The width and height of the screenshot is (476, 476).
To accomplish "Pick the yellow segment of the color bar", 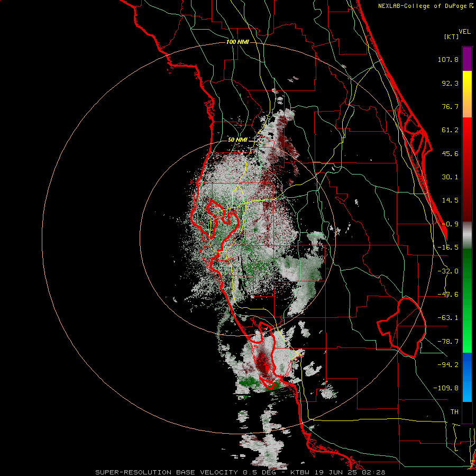I will tap(467, 82).
